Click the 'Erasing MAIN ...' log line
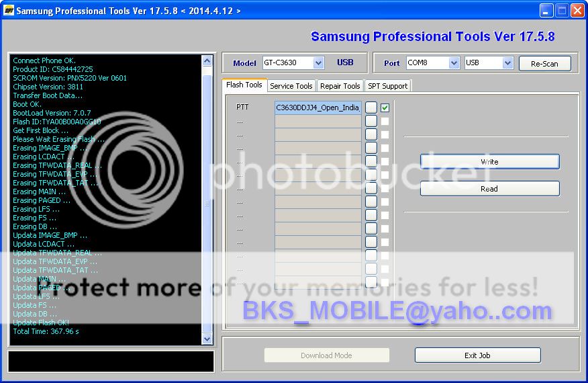 (40, 191)
